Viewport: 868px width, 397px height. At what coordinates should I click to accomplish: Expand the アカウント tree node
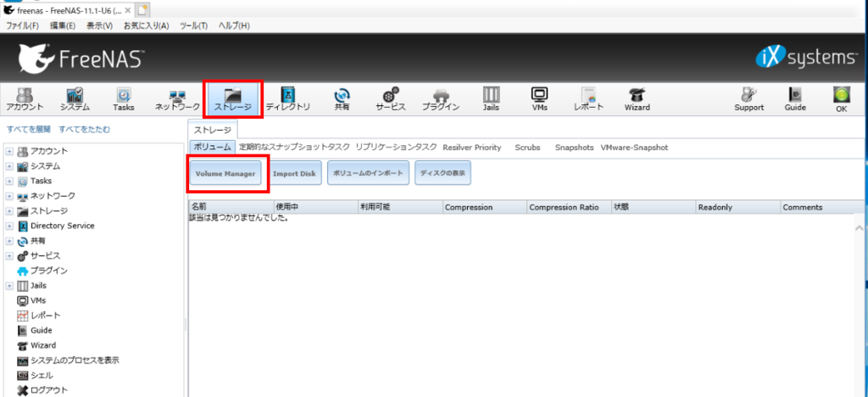pyautogui.click(x=9, y=151)
